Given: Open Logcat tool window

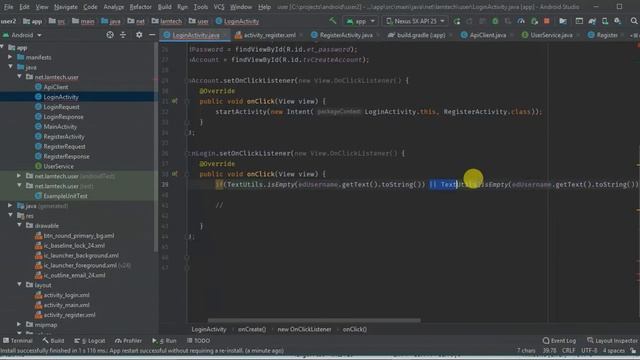Looking at the screenshot, I should click(x=89, y=340).
